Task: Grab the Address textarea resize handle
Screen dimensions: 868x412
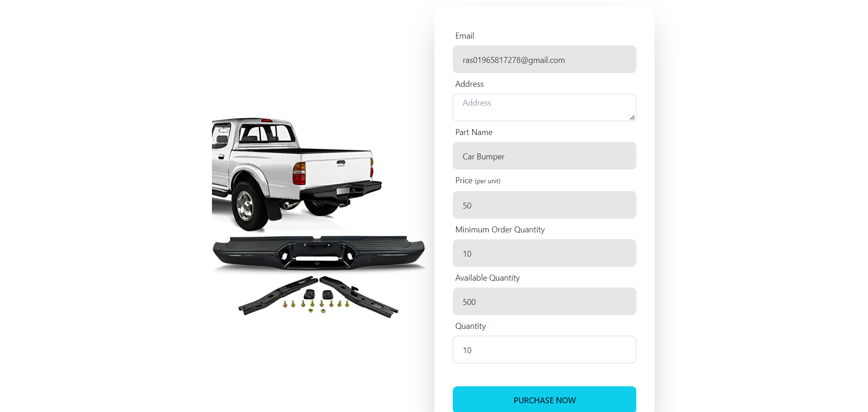Action: pyautogui.click(x=632, y=118)
